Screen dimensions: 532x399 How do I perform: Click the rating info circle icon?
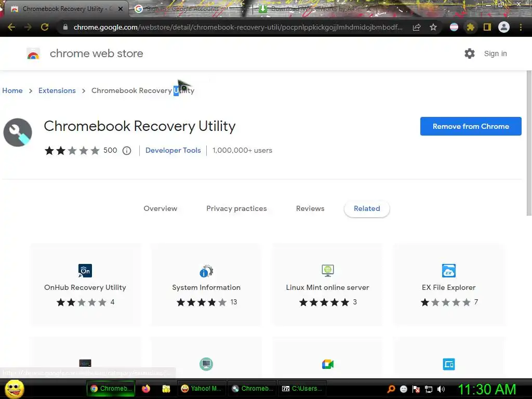point(127,151)
